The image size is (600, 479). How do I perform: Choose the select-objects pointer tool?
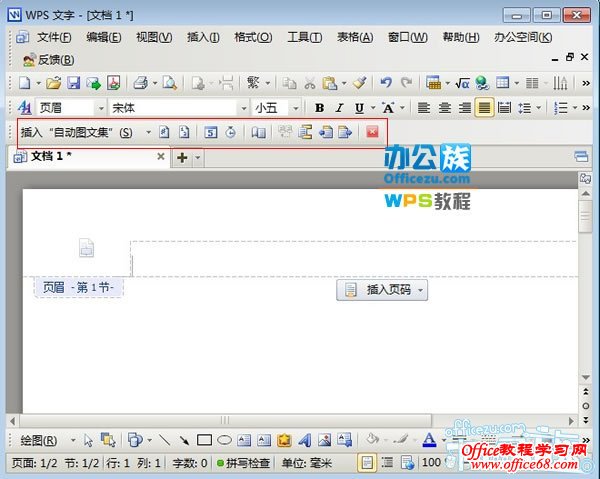pyautogui.click(x=88, y=440)
